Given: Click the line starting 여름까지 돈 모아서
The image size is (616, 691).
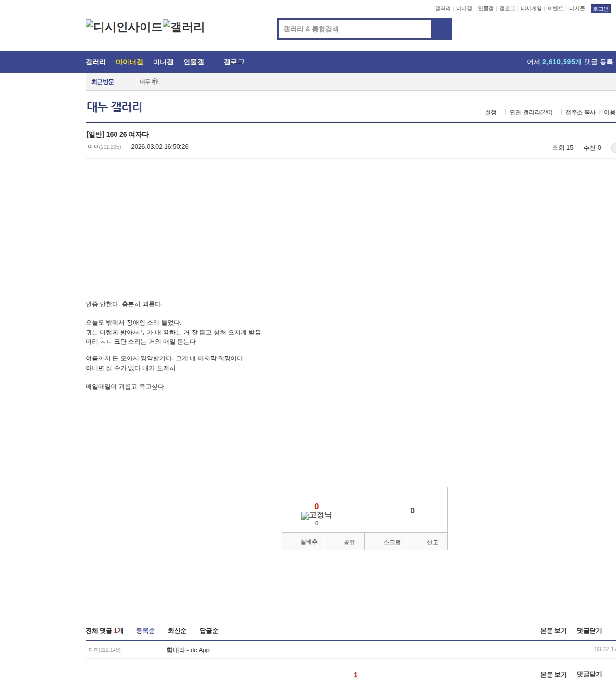Looking at the screenshot, I should pos(165,358).
